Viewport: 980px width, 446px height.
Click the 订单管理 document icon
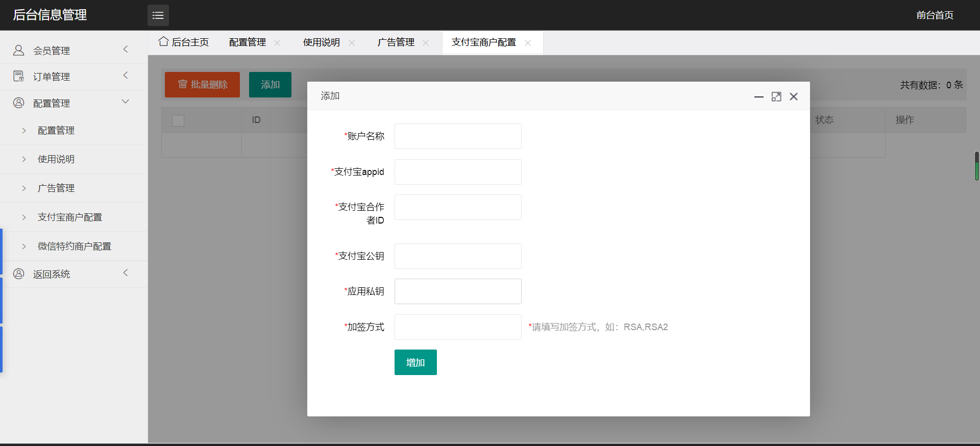click(19, 76)
